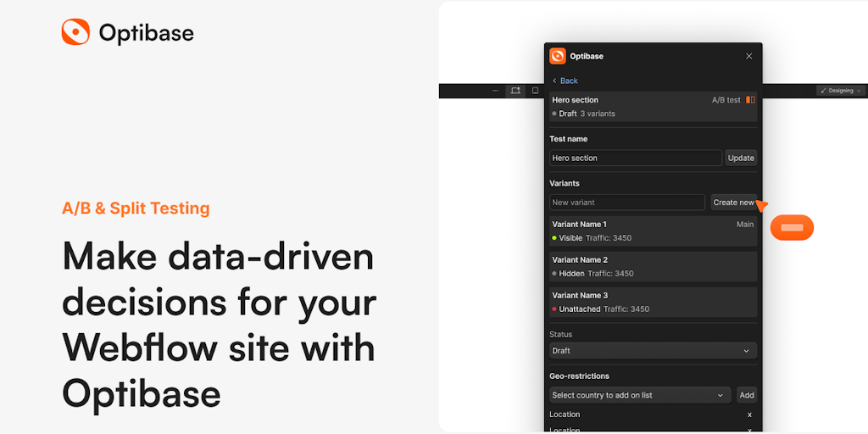
Task: Open the Designing mode dropdown
Action: pos(840,90)
